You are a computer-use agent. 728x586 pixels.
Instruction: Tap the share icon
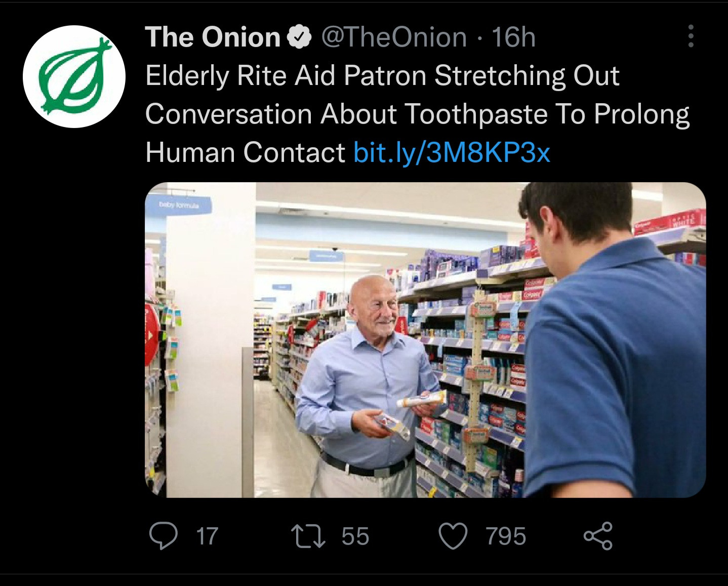pyautogui.click(x=598, y=536)
